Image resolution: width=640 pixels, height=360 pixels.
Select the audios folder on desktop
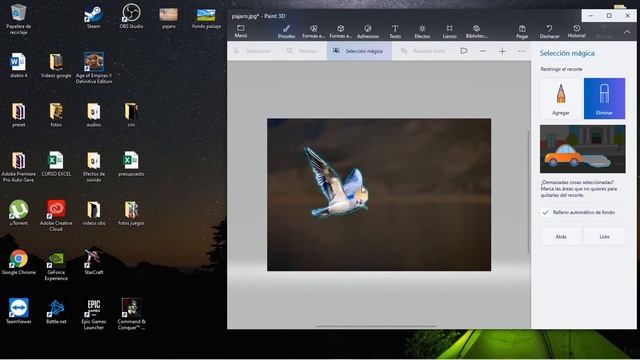[x=93, y=115]
